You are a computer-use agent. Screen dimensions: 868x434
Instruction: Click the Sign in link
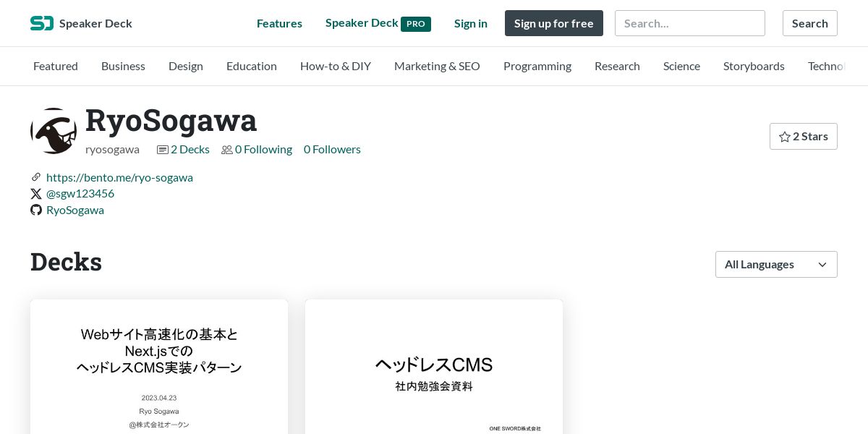click(471, 23)
